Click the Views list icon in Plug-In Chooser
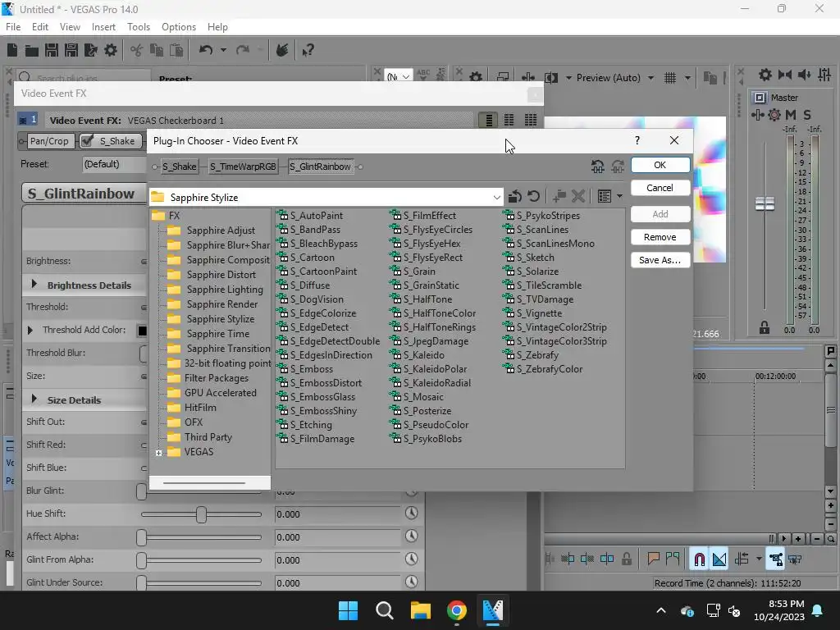This screenshot has height=630, width=840. (605, 197)
